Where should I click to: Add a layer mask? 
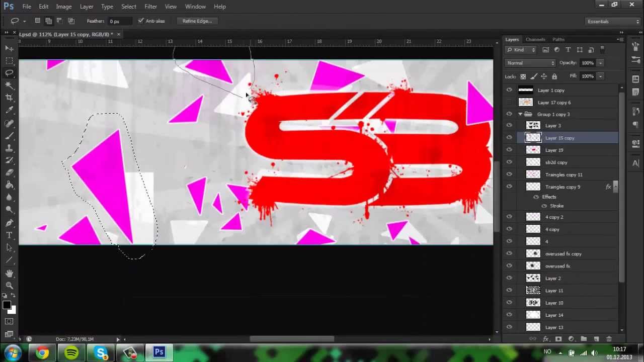[558, 339]
